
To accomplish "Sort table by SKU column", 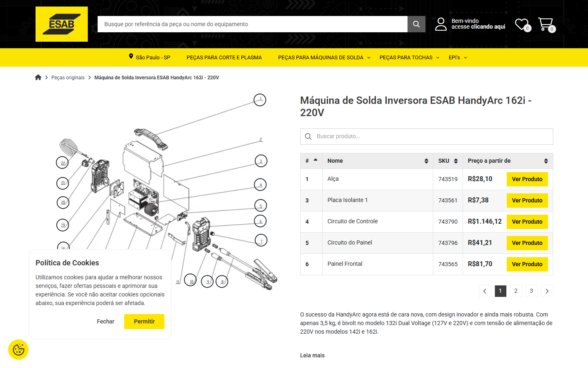I will tap(448, 161).
